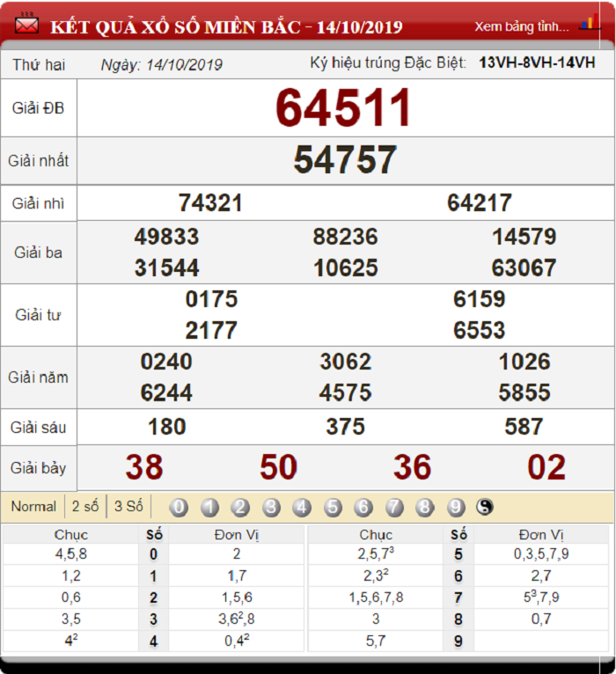This screenshot has width=616, height=674.
Task: Click the Kết quả xổ số Miền Bắc title
Action: [x=226, y=27]
